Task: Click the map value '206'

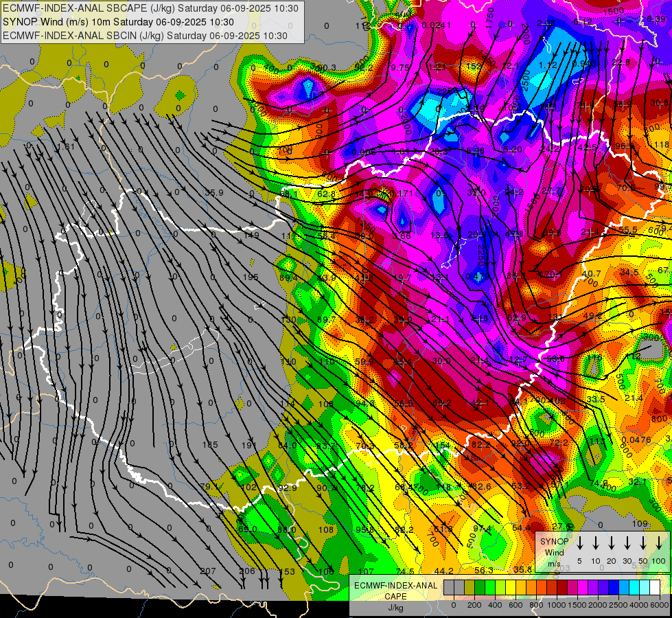Action: click(247, 571)
